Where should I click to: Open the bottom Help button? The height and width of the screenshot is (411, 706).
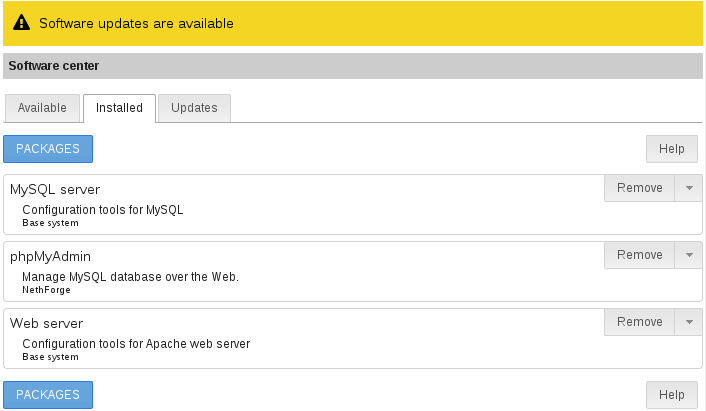671,395
